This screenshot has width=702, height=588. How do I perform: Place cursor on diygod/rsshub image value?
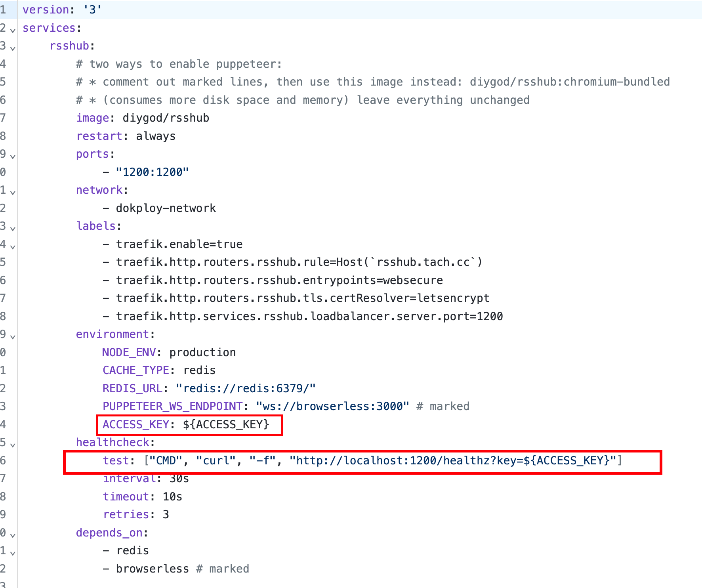pos(166,118)
